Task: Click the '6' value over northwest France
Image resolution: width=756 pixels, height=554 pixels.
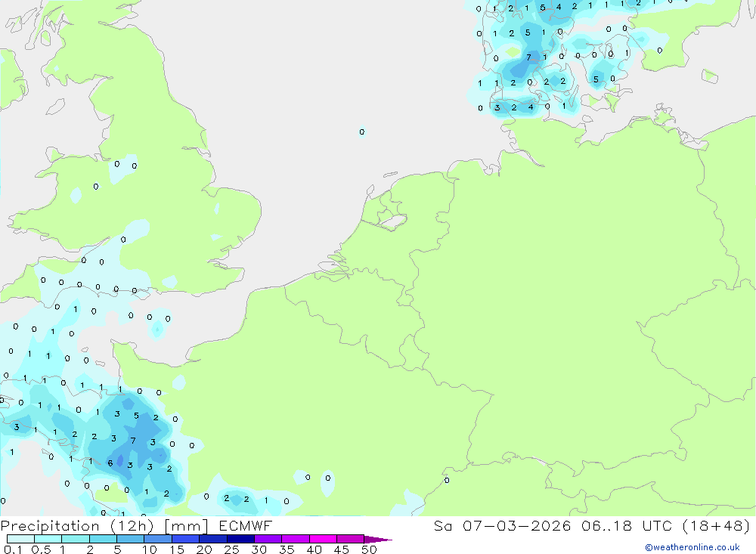Action: 110,463
